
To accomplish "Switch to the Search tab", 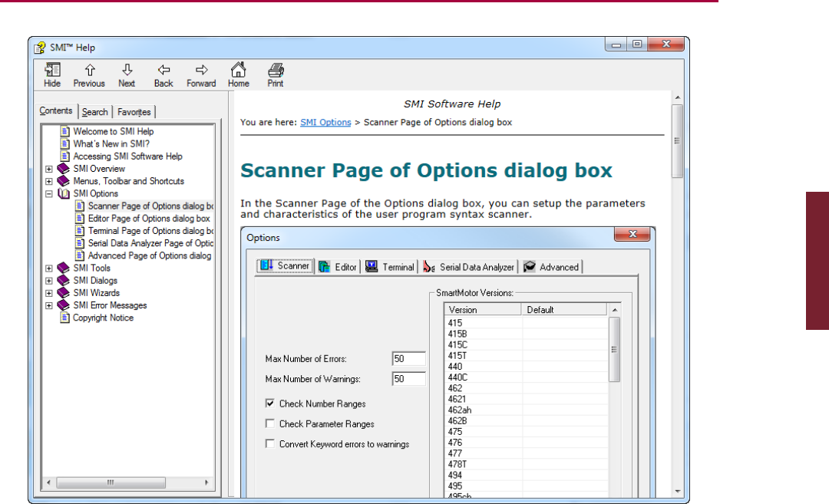I will [95, 112].
